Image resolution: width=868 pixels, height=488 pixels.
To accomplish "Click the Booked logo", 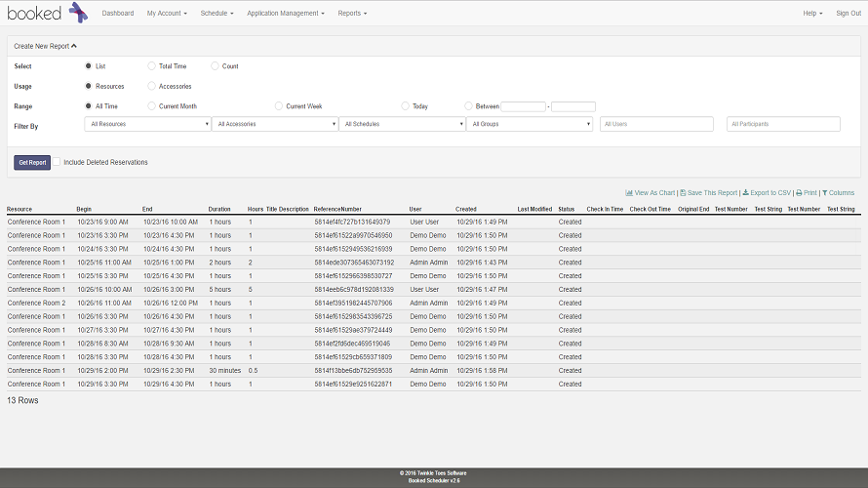I will pos(47,13).
